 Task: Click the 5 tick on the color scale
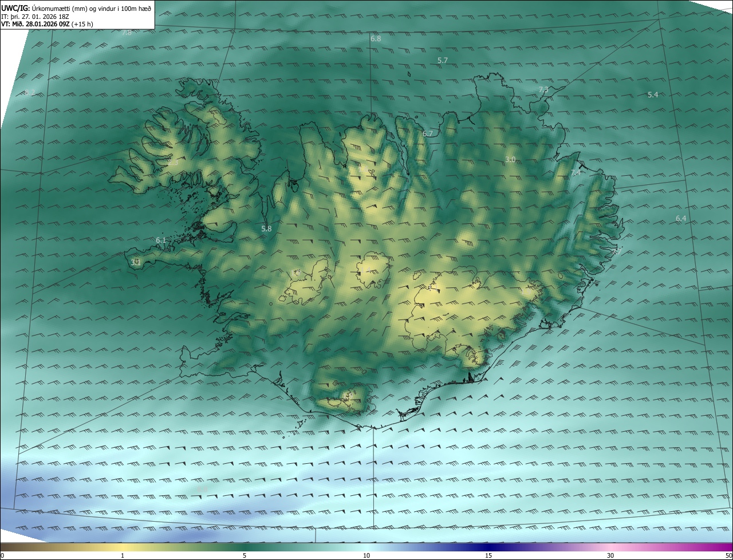[x=245, y=555]
